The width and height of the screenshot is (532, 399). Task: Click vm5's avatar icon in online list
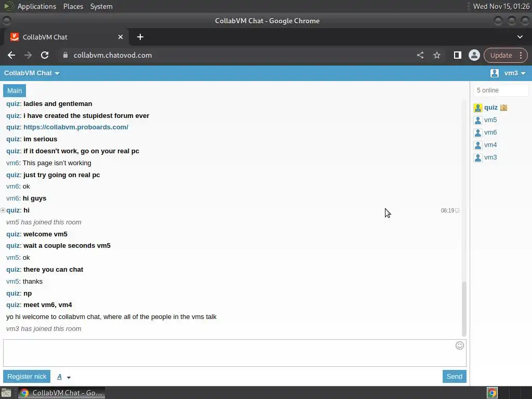[x=478, y=121]
